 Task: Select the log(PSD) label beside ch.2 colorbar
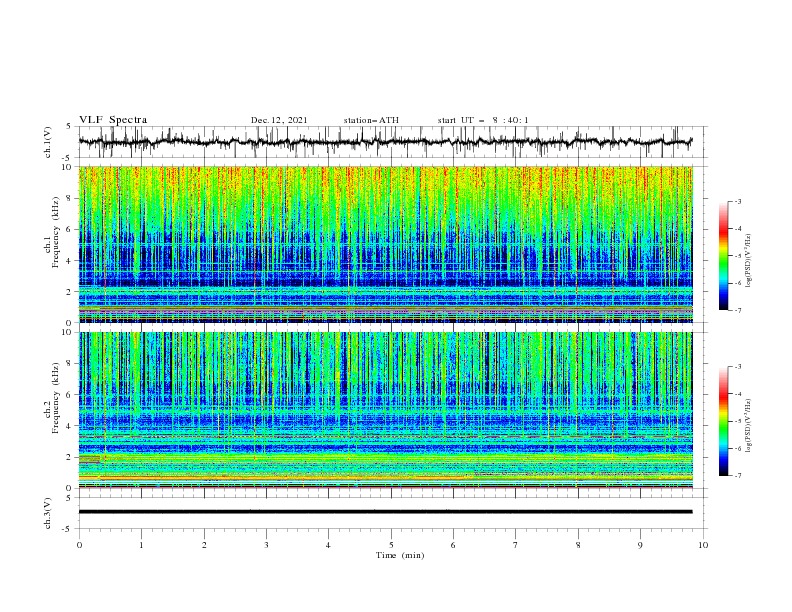[x=749, y=426]
